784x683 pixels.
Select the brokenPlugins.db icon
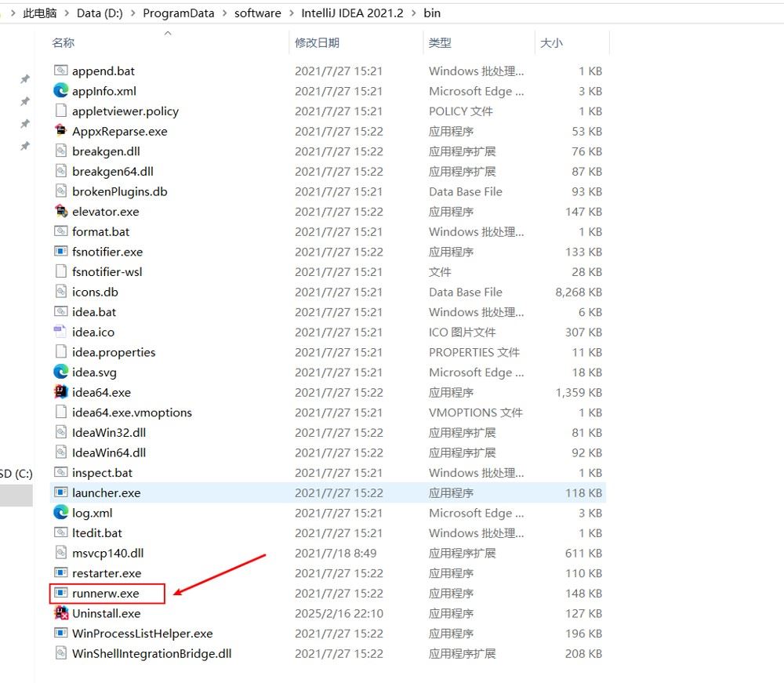(60, 191)
